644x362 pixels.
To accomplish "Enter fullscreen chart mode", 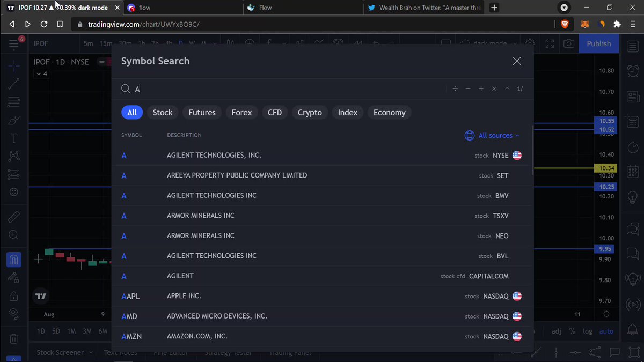I will (550, 43).
